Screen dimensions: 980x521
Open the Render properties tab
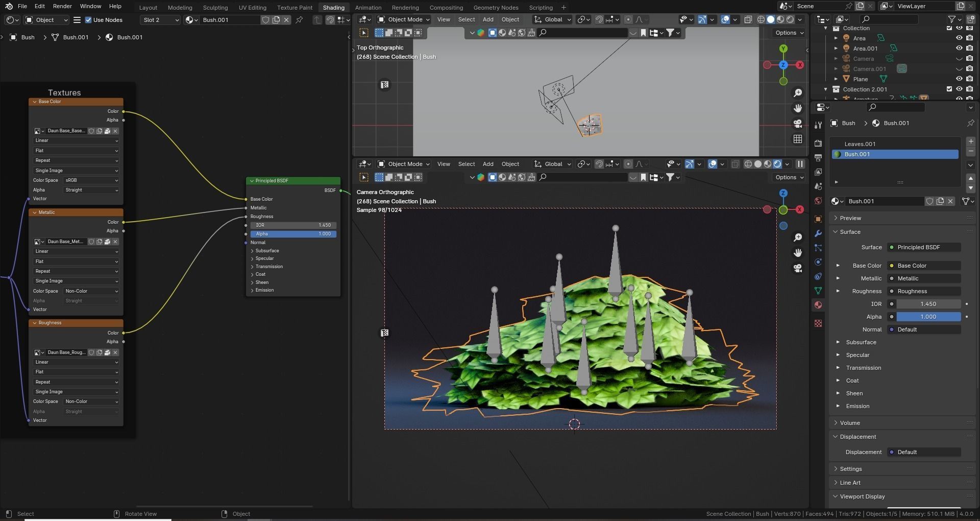coord(818,143)
